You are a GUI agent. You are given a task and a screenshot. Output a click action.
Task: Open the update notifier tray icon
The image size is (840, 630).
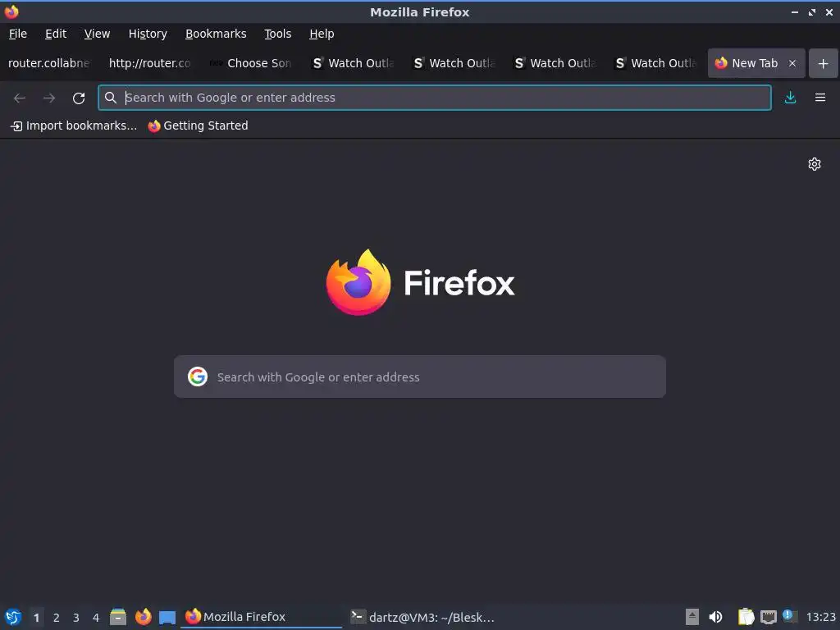[790, 616]
